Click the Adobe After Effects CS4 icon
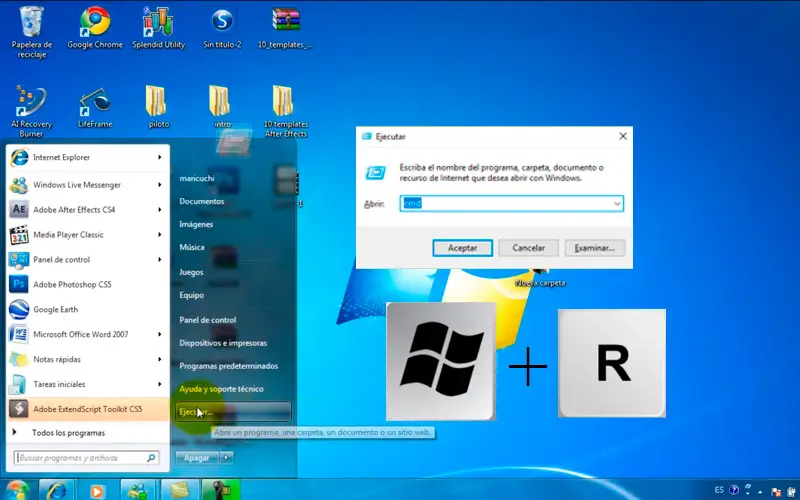This screenshot has width=800, height=500. coord(19,209)
